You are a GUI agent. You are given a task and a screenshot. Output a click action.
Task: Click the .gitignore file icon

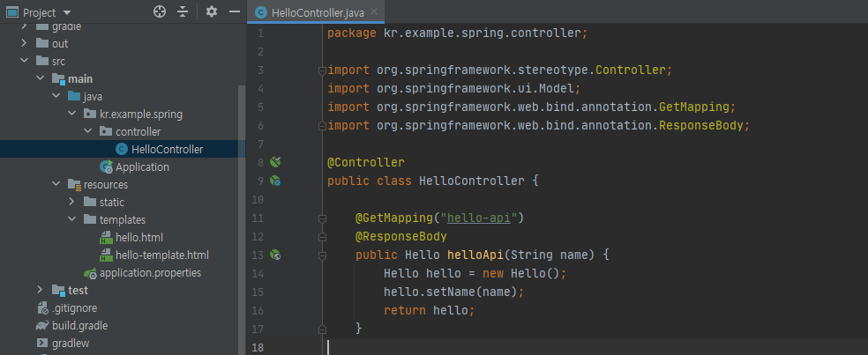coord(42,308)
